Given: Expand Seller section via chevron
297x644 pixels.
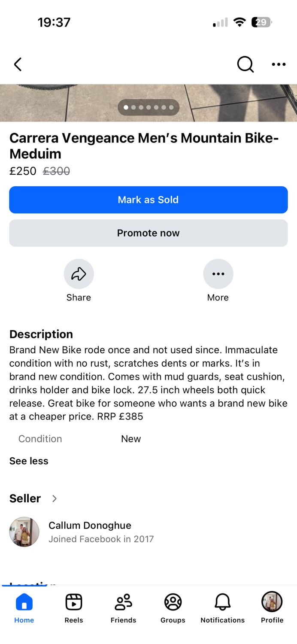Looking at the screenshot, I should [x=55, y=498].
